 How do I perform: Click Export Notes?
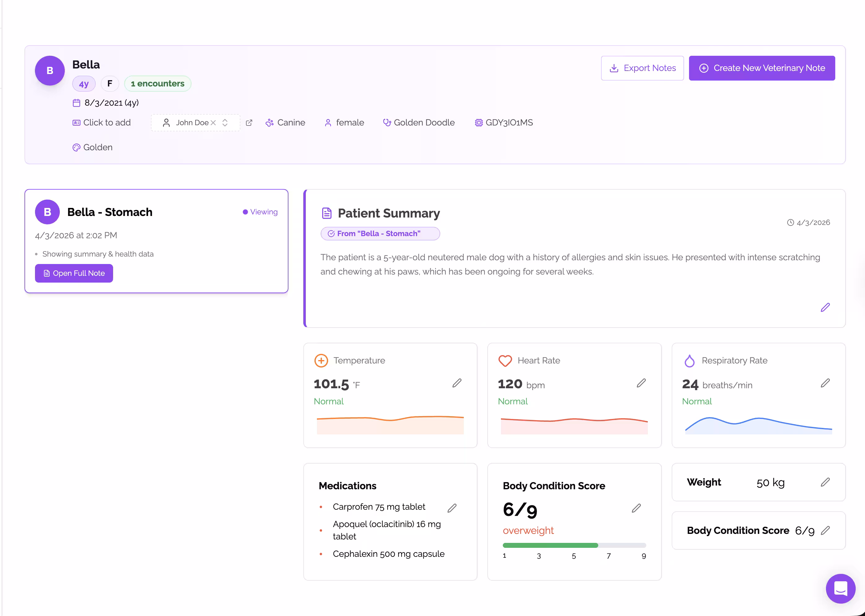(642, 68)
